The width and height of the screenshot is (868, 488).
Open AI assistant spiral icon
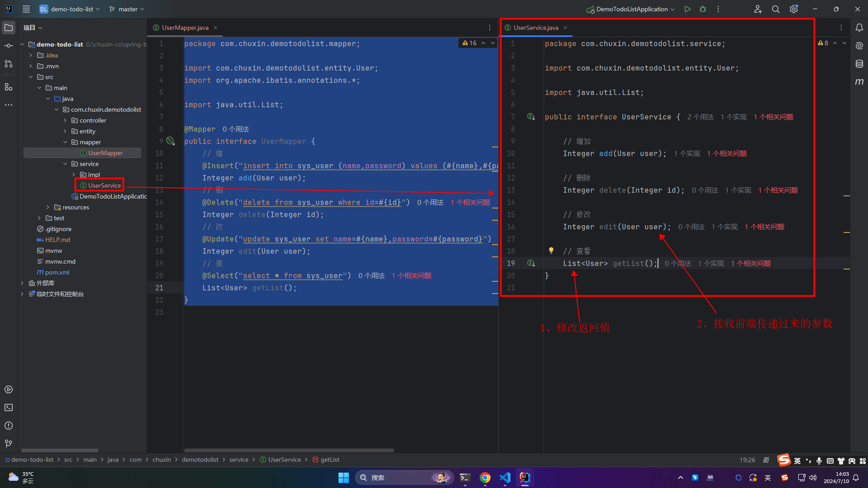point(859,46)
